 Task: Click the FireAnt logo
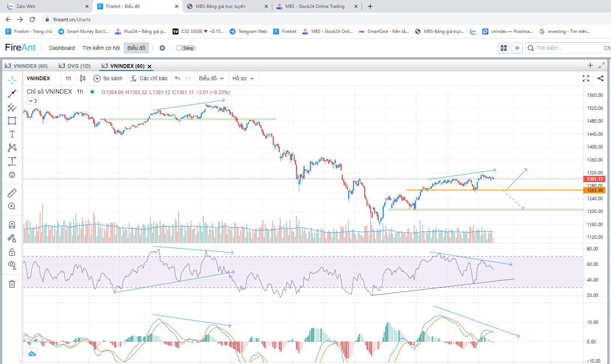point(20,48)
